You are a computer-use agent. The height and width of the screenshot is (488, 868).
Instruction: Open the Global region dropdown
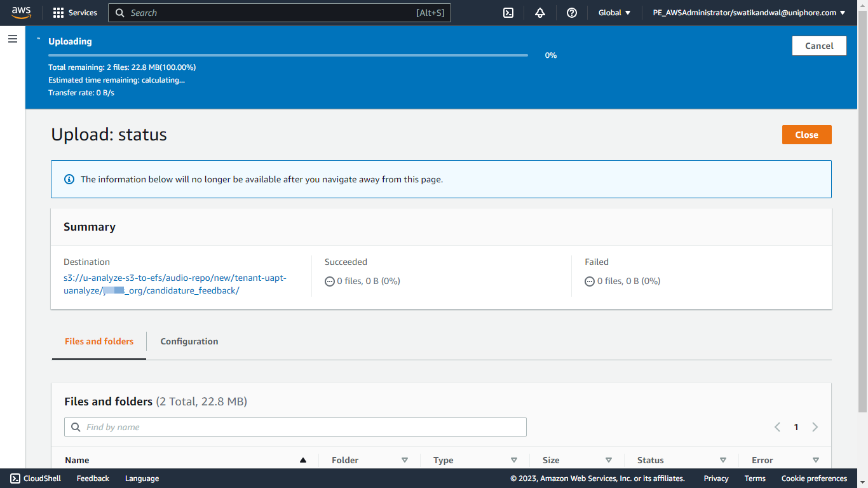tap(614, 13)
